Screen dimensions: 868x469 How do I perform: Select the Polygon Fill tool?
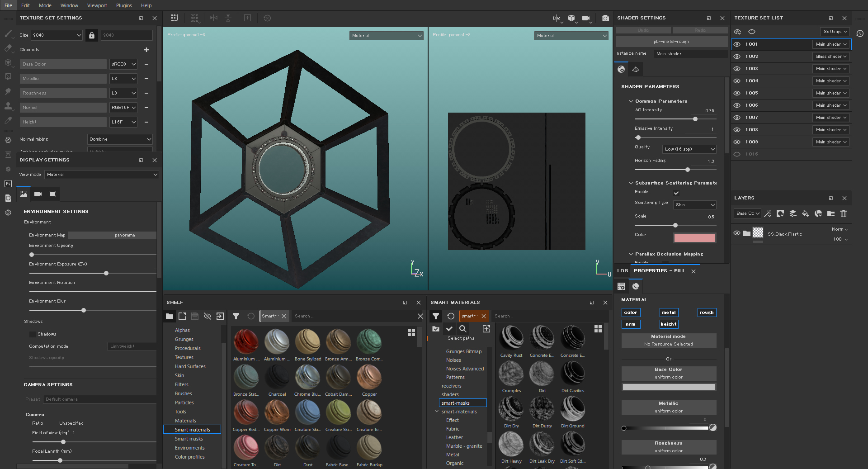coord(8,76)
